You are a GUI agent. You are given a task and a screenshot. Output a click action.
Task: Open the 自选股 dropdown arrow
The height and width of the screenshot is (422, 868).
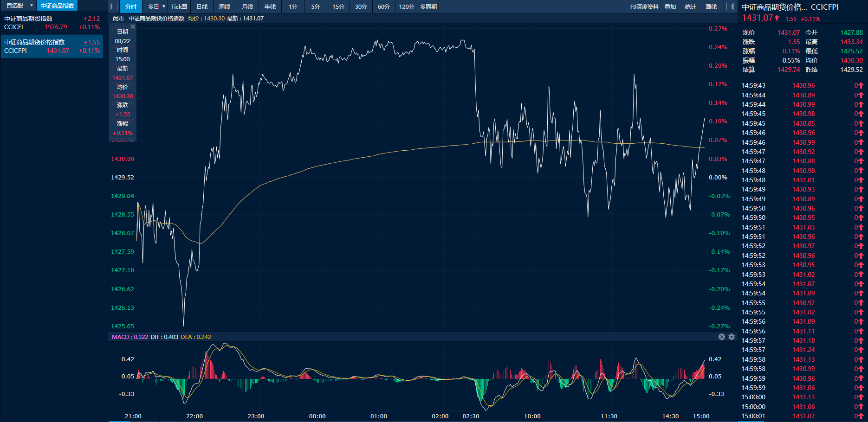click(x=32, y=6)
